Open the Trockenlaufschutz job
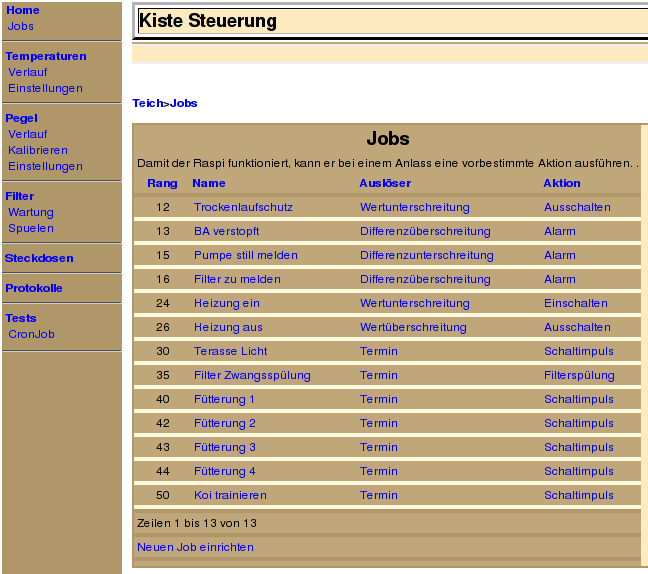 pyautogui.click(x=243, y=207)
